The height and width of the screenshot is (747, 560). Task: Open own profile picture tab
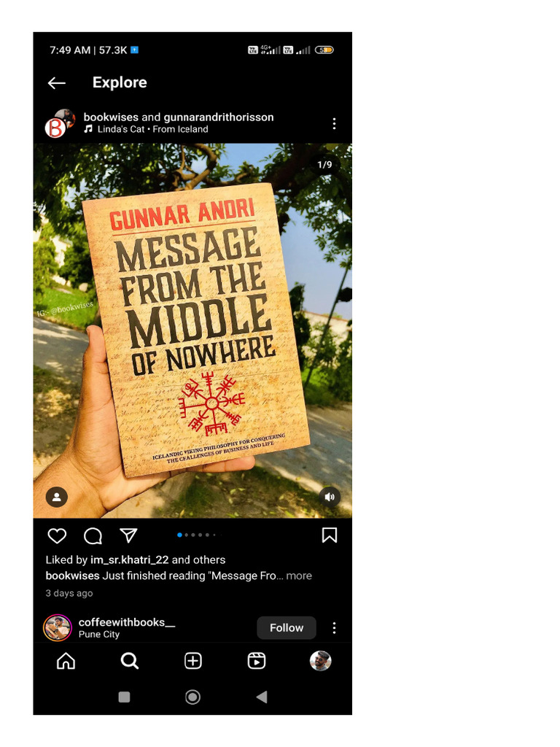(321, 661)
